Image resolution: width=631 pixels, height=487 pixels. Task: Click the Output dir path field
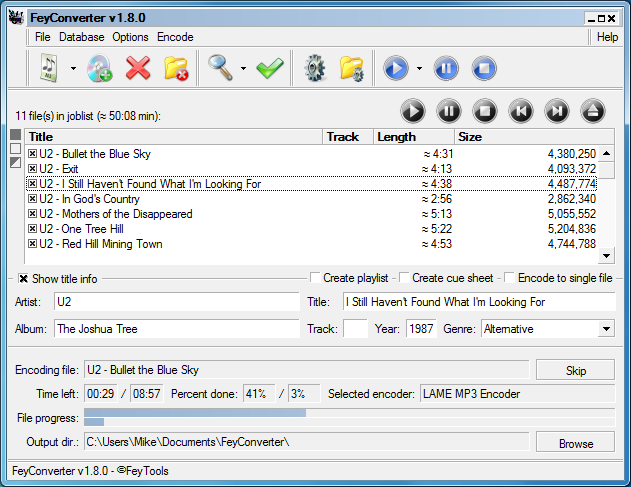tap(307, 442)
